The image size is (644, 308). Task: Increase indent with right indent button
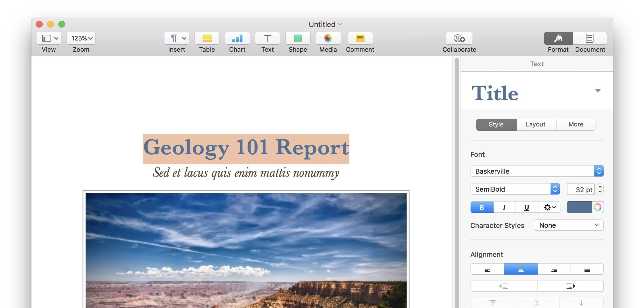[x=570, y=286]
